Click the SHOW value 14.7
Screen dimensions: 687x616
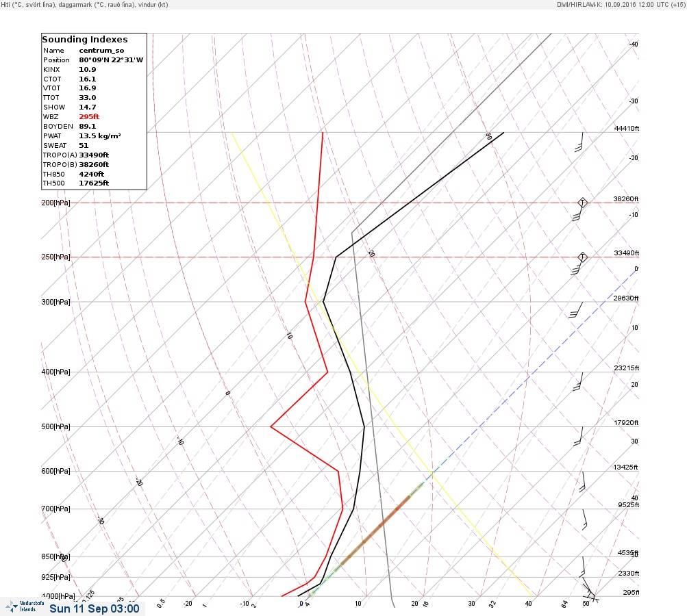(88, 107)
